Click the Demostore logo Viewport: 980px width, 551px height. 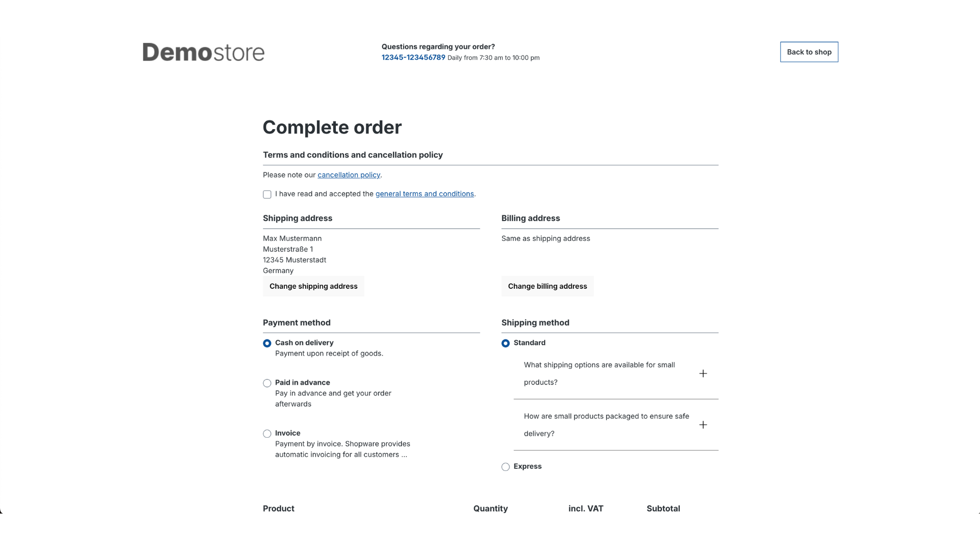(203, 52)
